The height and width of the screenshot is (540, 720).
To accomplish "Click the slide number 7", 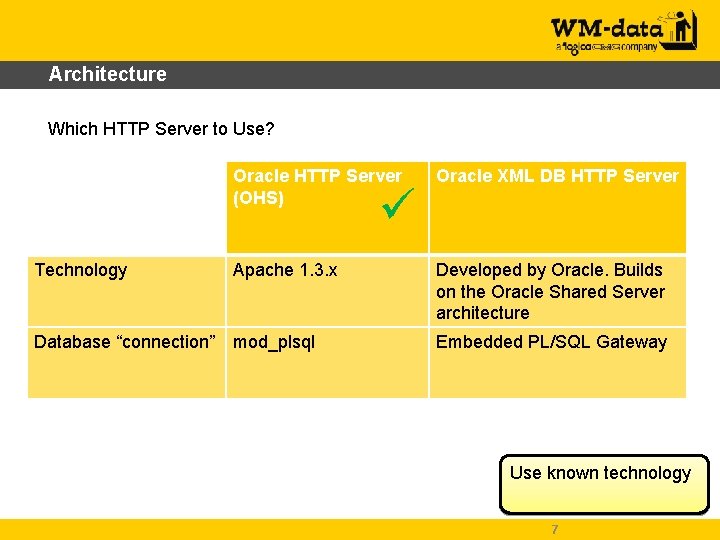I will [x=555, y=529].
